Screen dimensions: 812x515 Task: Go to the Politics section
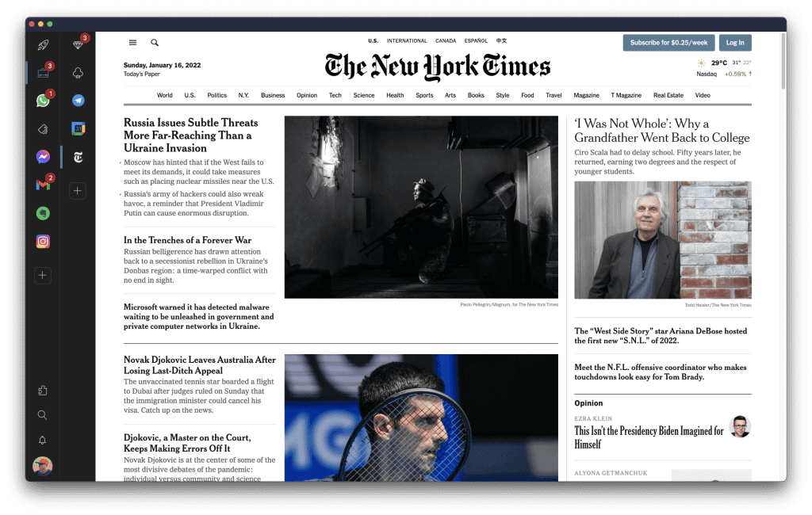216,95
